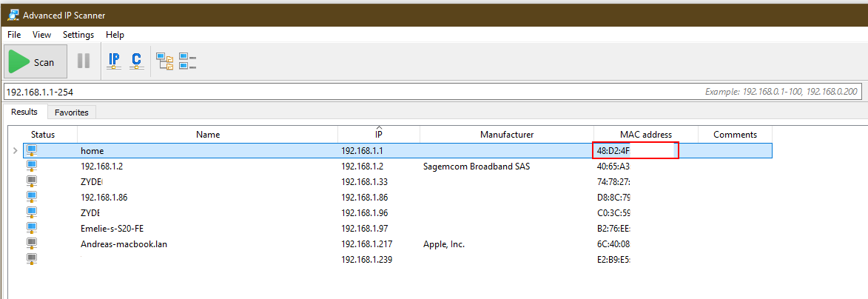Open the Settings menu
Image resolution: width=868 pixels, height=299 pixels.
pos(78,35)
